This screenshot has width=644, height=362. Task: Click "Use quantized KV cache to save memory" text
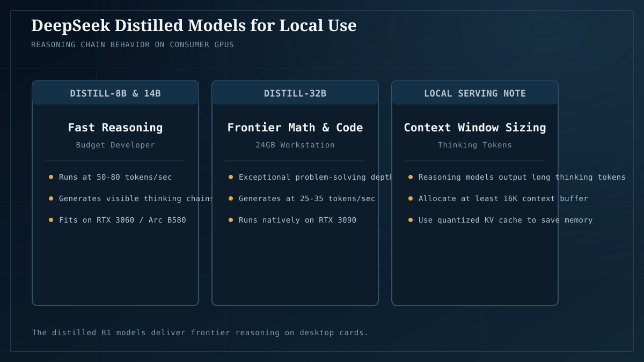tap(506, 220)
